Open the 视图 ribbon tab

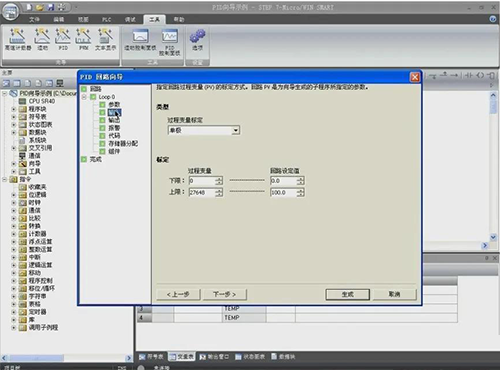(x=83, y=19)
